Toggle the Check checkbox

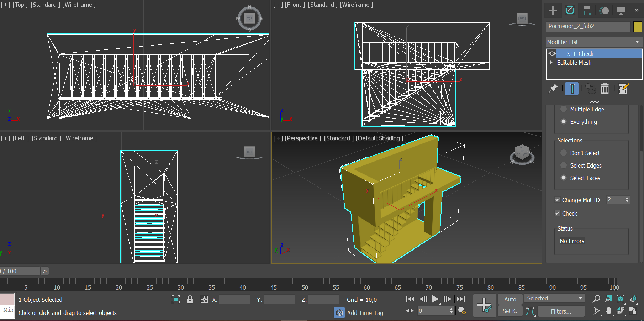pos(558,214)
